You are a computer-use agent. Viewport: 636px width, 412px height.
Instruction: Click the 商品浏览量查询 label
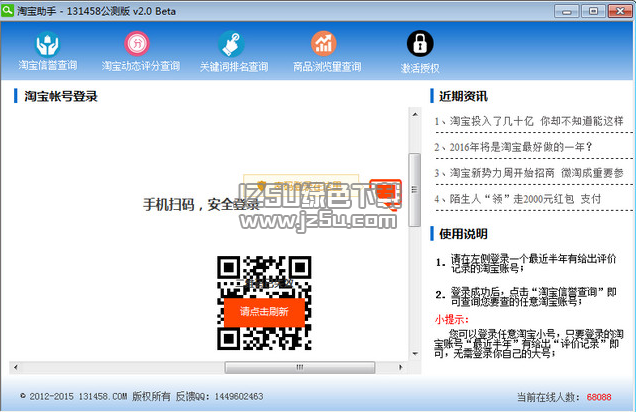(327, 67)
